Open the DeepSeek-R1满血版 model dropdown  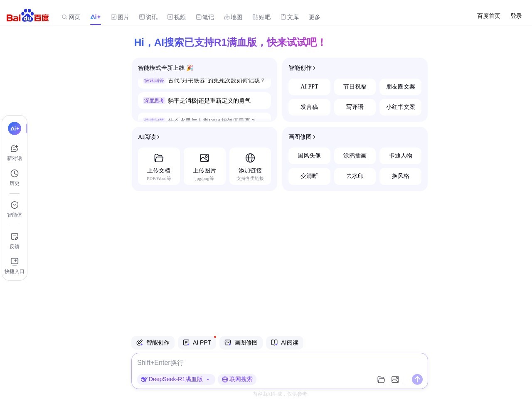pyautogui.click(x=176, y=379)
